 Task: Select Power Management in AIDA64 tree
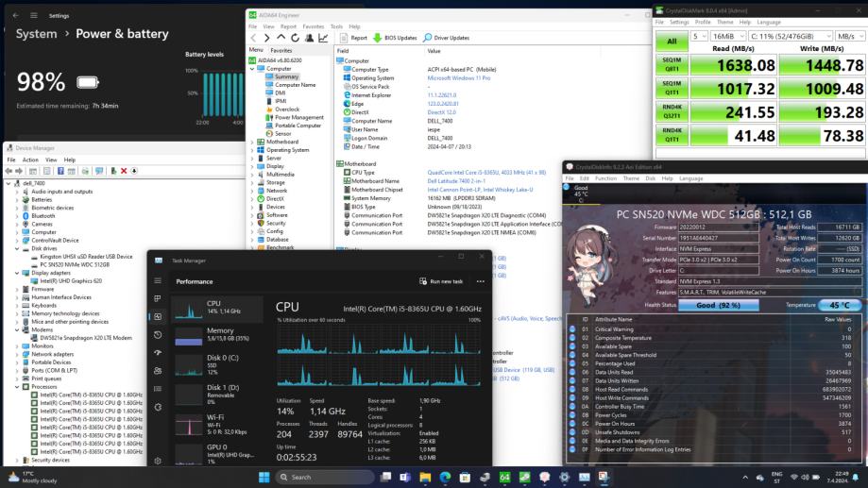[295, 117]
